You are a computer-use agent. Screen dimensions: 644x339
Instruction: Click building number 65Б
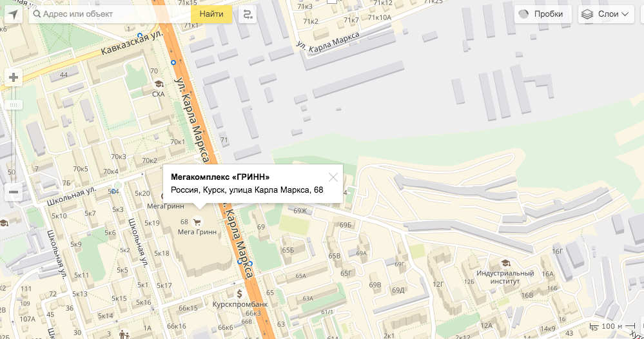[288, 250]
